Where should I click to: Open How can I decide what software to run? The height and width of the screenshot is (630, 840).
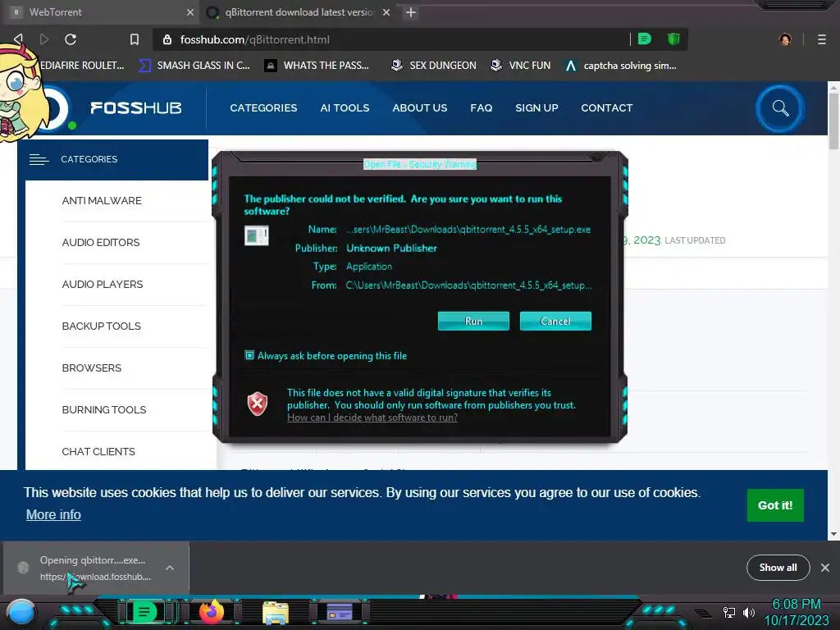(372, 418)
